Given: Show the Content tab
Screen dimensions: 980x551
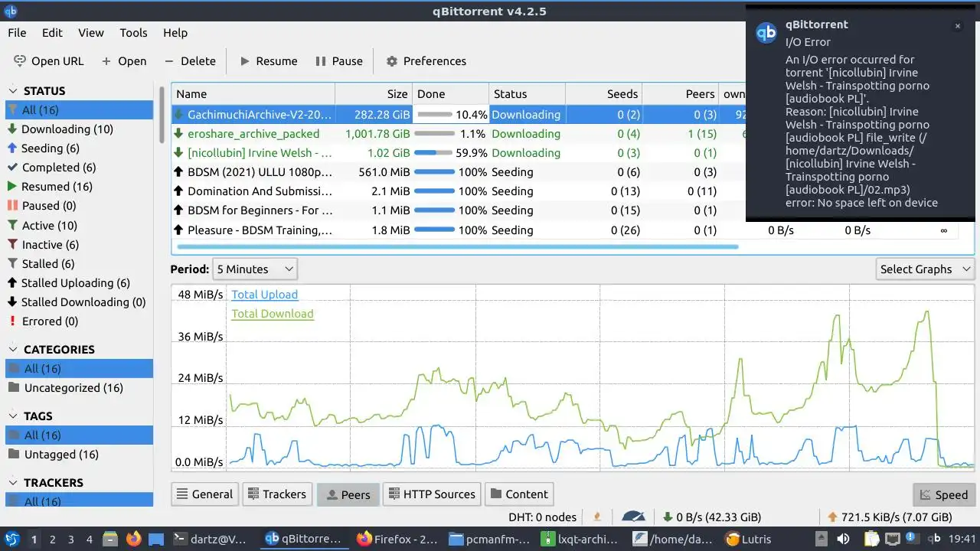Looking at the screenshot, I should (x=519, y=494).
